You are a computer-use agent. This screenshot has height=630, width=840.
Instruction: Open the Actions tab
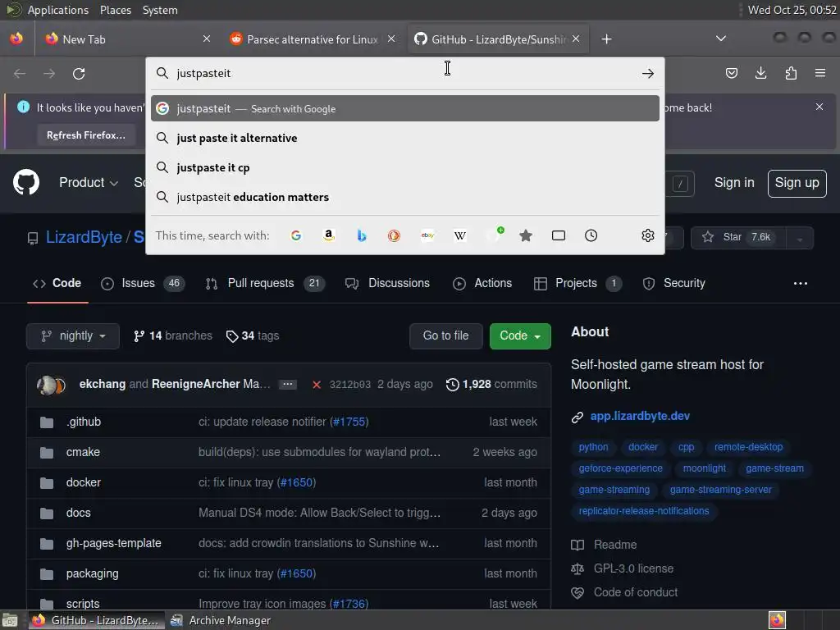tap(482, 283)
